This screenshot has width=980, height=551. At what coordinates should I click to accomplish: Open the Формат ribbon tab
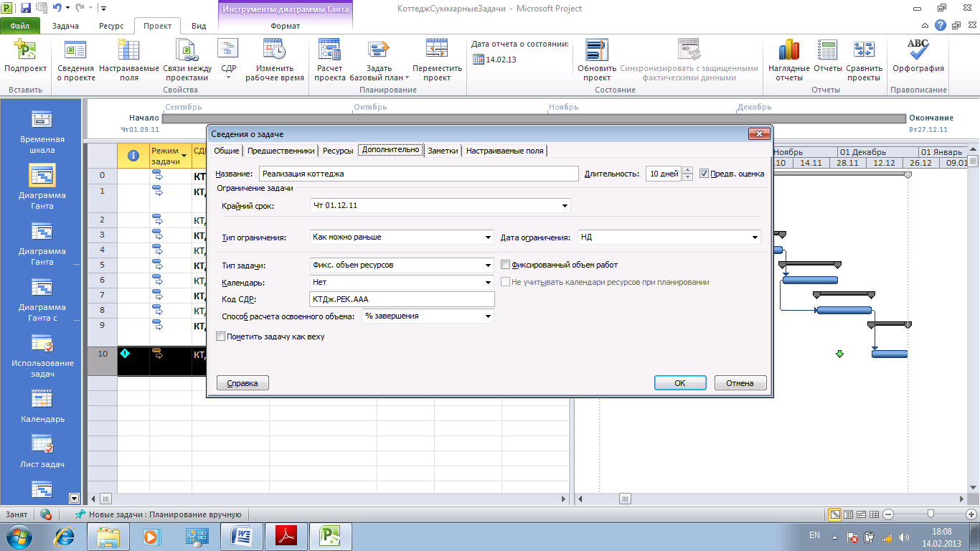click(285, 26)
